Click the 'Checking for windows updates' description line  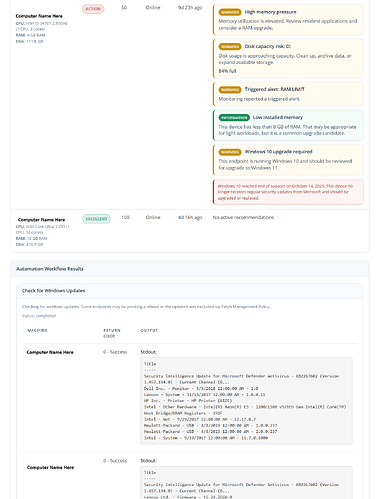146,306
